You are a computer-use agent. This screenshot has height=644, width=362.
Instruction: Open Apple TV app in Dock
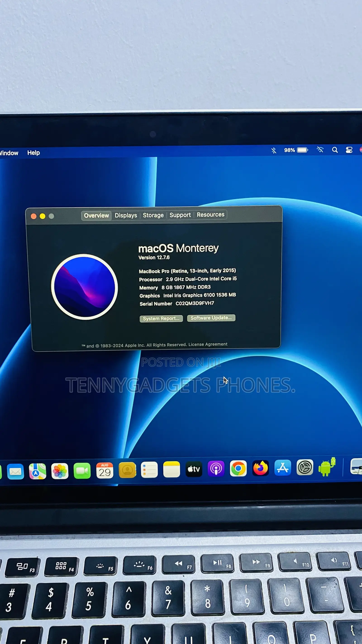194,469
